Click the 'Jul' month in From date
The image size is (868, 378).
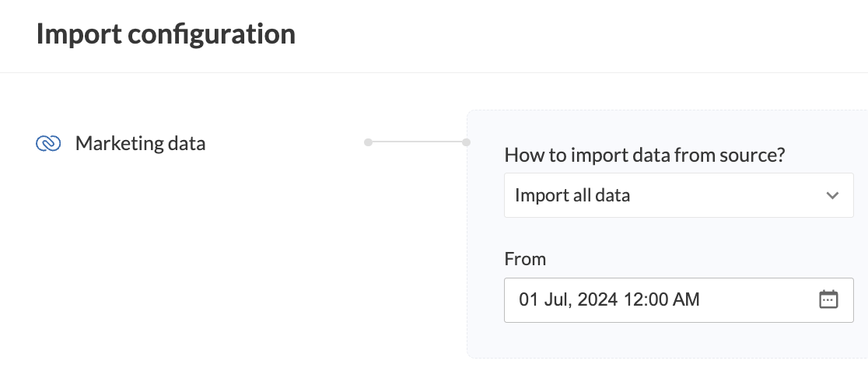click(554, 299)
